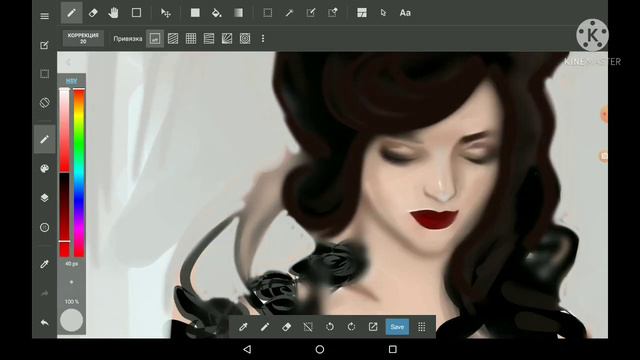Viewport: 640px width, 360px height.
Task: Tap Android home navigation button
Action: pyautogui.click(x=320, y=349)
